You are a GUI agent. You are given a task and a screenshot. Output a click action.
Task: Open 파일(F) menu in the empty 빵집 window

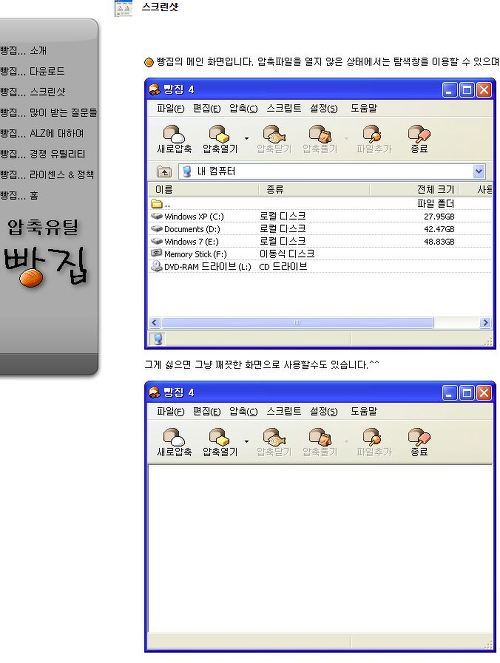point(170,411)
